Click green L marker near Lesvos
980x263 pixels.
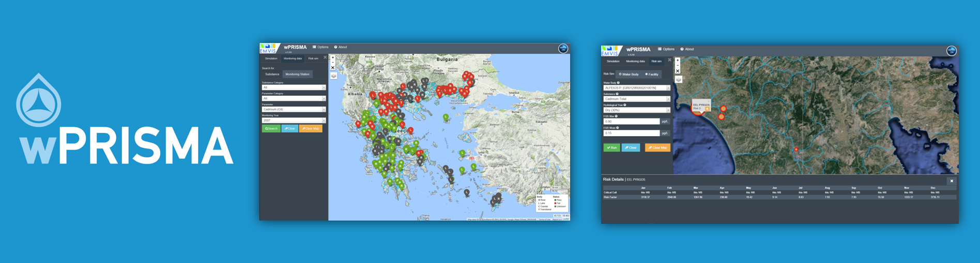pyautogui.click(x=446, y=118)
